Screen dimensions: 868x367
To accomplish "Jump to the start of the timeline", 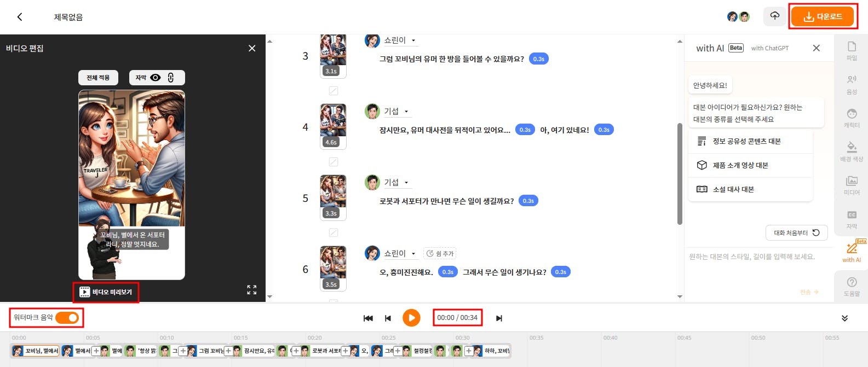I will pyautogui.click(x=368, y=318).
